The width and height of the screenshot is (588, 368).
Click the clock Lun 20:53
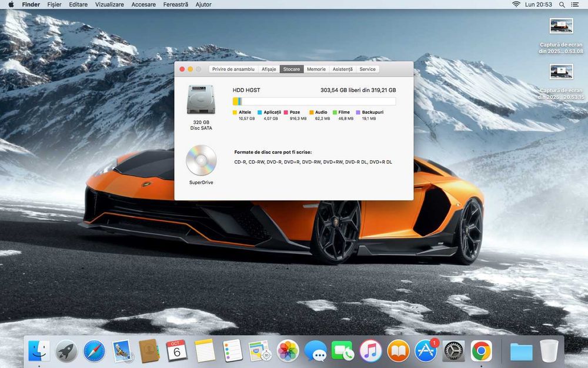click(x=539, y=5)
